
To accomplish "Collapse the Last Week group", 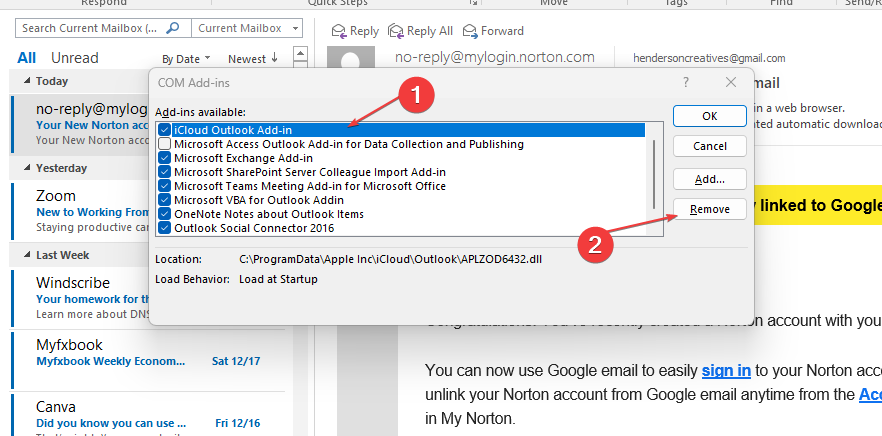I will (28, 255).
